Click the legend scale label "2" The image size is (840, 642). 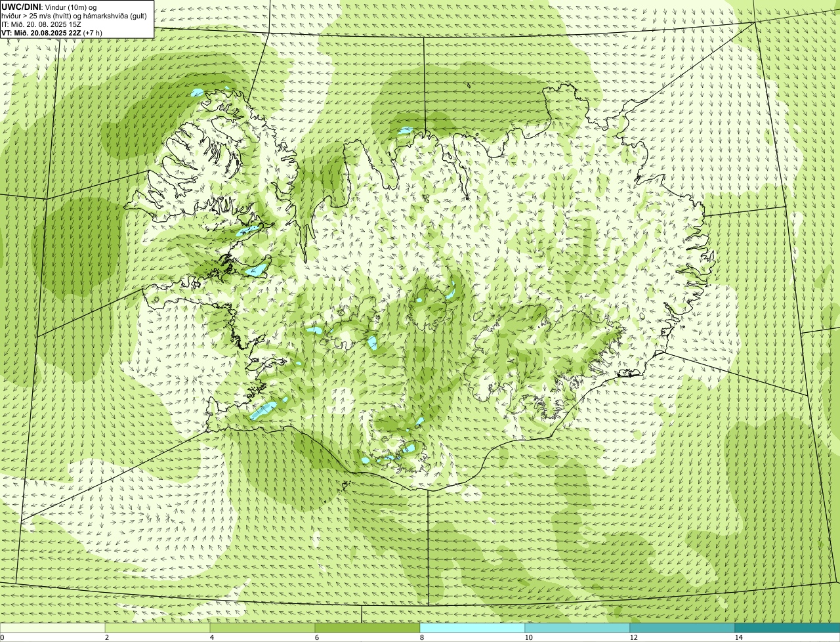[x=106, y=637]
